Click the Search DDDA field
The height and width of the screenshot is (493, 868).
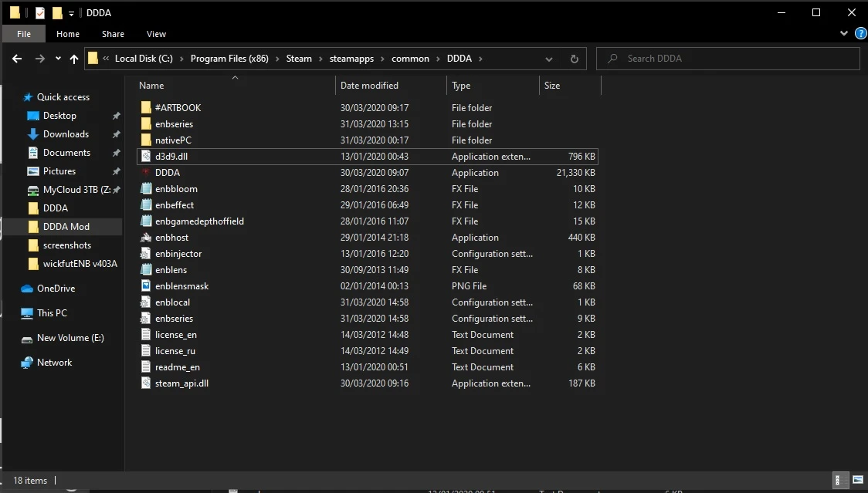[728, 59]
